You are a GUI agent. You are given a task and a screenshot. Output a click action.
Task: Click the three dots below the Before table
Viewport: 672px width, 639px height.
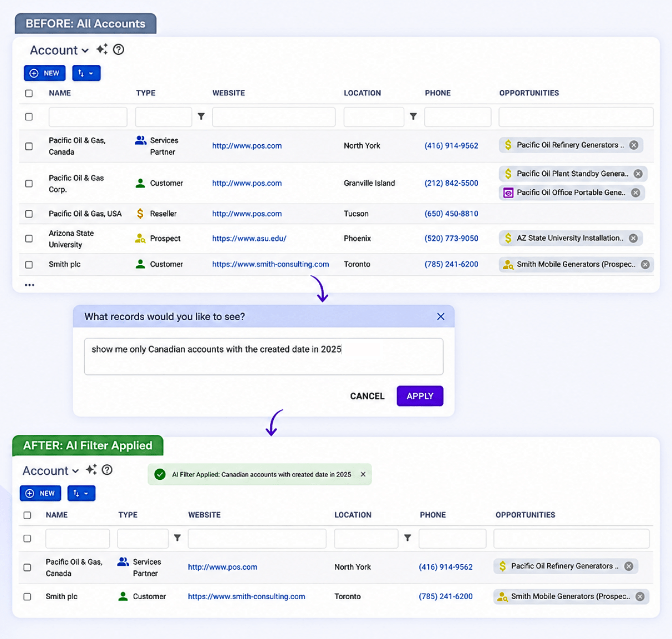[29, 285]
